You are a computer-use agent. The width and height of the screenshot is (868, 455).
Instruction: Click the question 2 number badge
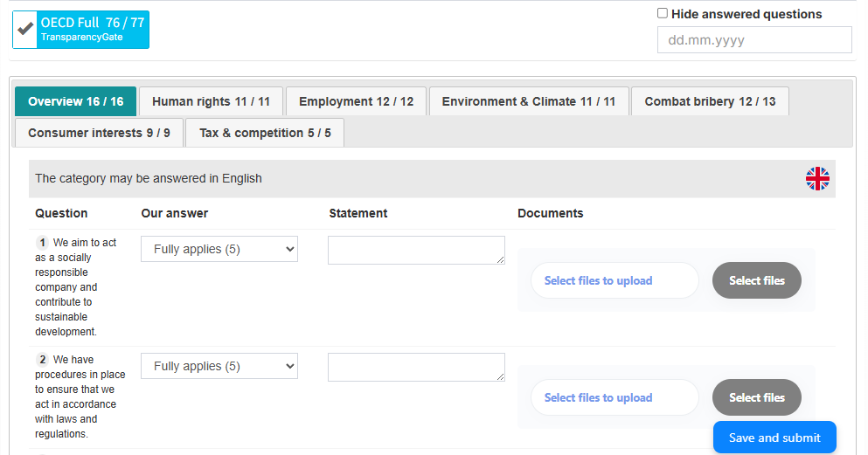click(42, 359)
